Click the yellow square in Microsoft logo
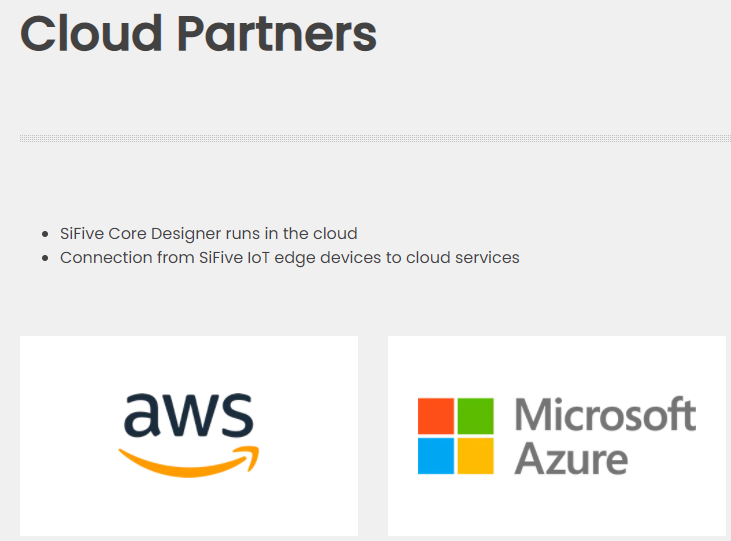The image size is (731, 541). [x=476, y=456]
